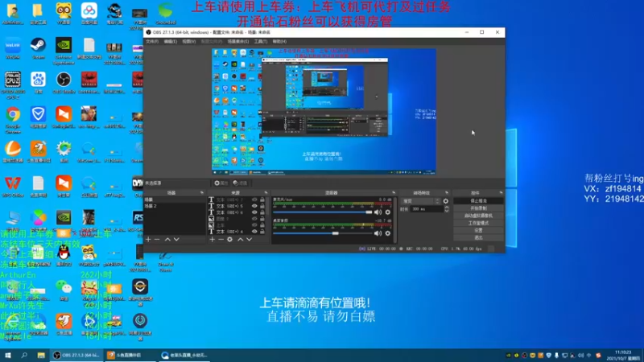Open QQ penguin desktop icon
Viewport: 644px width, 362px height.
(64, 255)
